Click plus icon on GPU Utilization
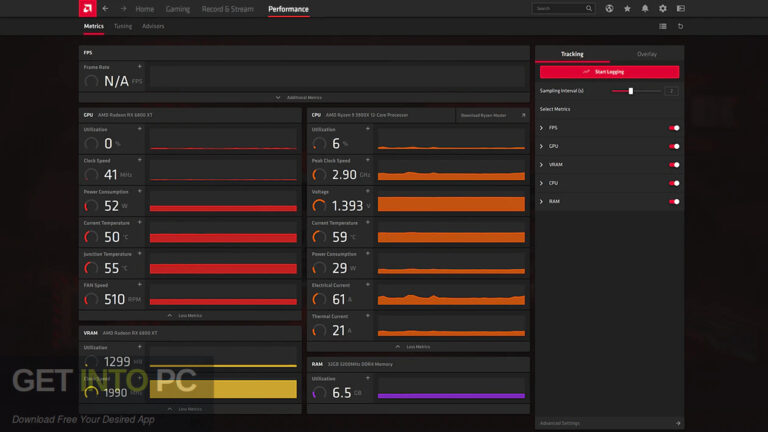 140,129
